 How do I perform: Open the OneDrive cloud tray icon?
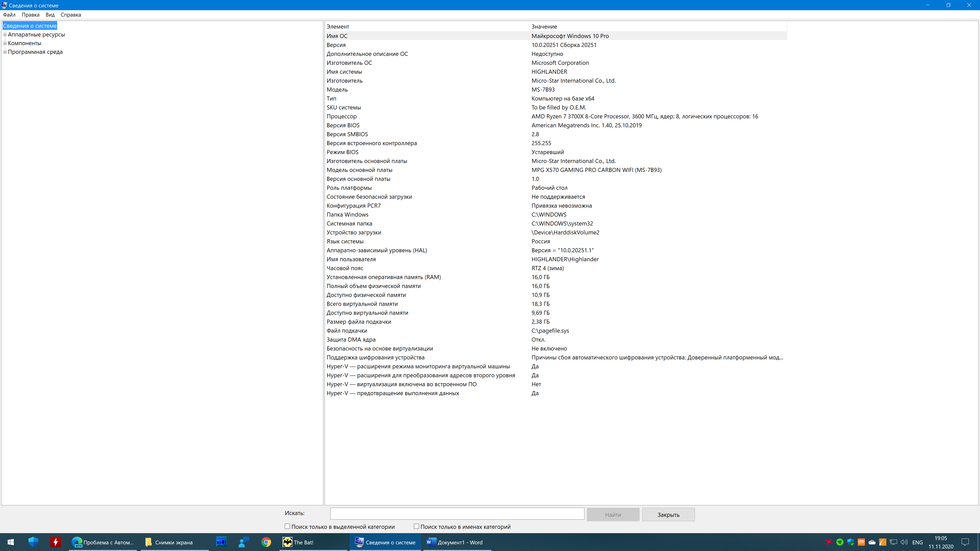(x=872, y=542)
